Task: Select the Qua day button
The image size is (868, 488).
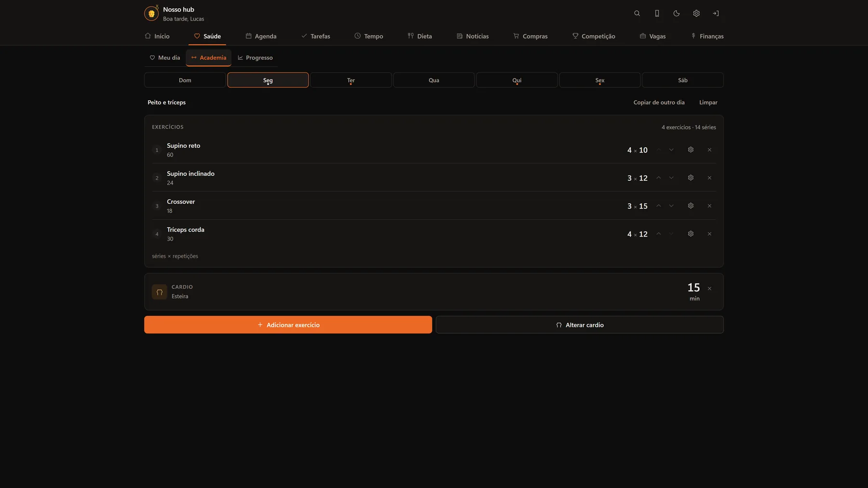Action: [x=434, y=80]
